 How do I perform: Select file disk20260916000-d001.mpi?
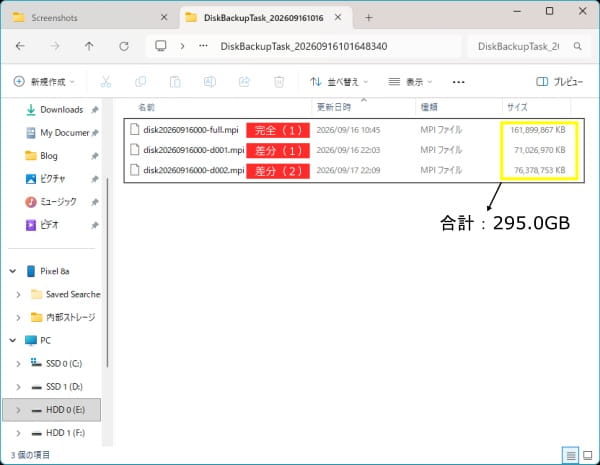[194, 150]
